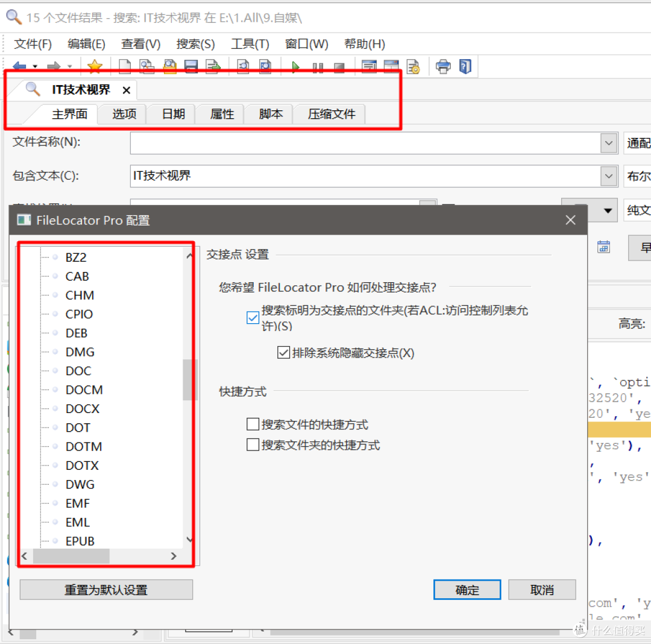Click the gray Forward arrow toolbar icon
The height and width of the screenshot is (644, 651).
pos(54,66)
